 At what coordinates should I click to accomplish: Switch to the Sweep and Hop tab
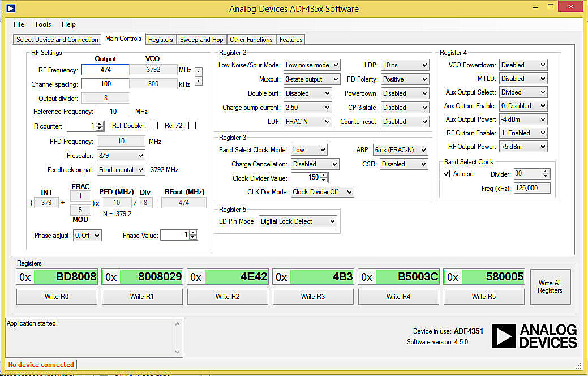point(201,40)
